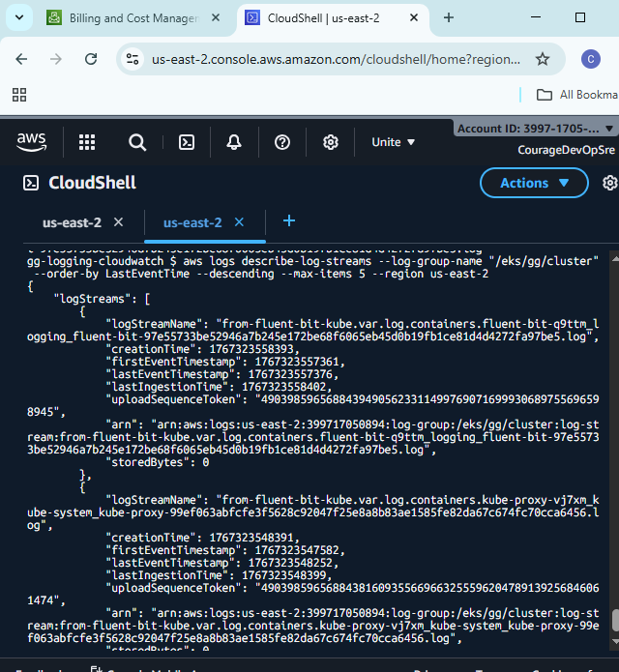Screen dimensions: 619x672
Task: Open the console settings gear in the top bar
Action: (x=331, y=142)
